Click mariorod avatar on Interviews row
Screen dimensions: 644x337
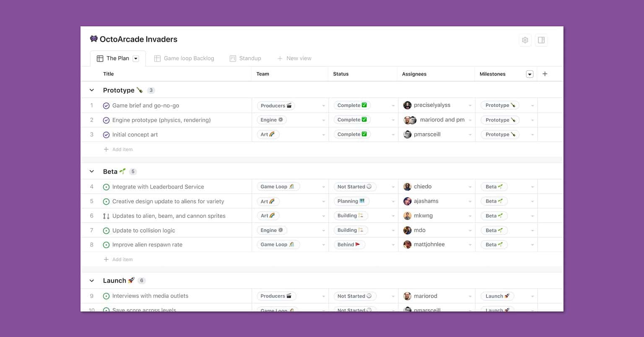(x=407, y=296)
